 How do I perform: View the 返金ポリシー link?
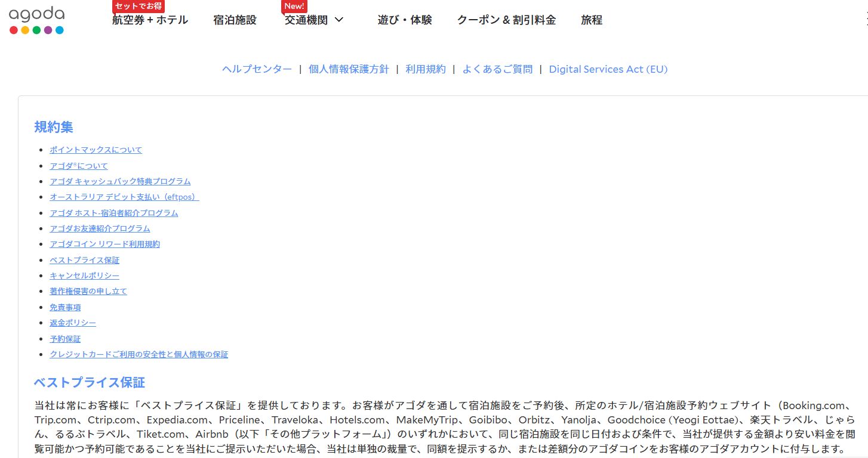pyautogui.click(x=73, y=323)
